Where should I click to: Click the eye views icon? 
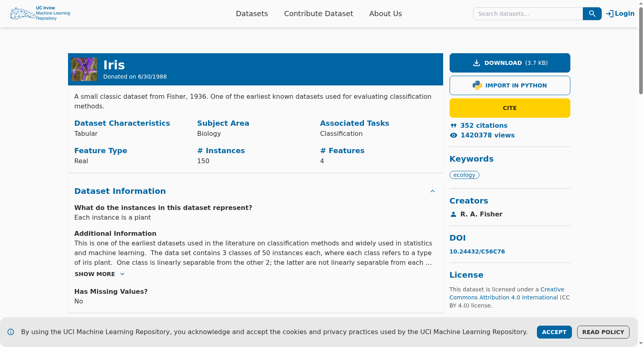(454, 135)
